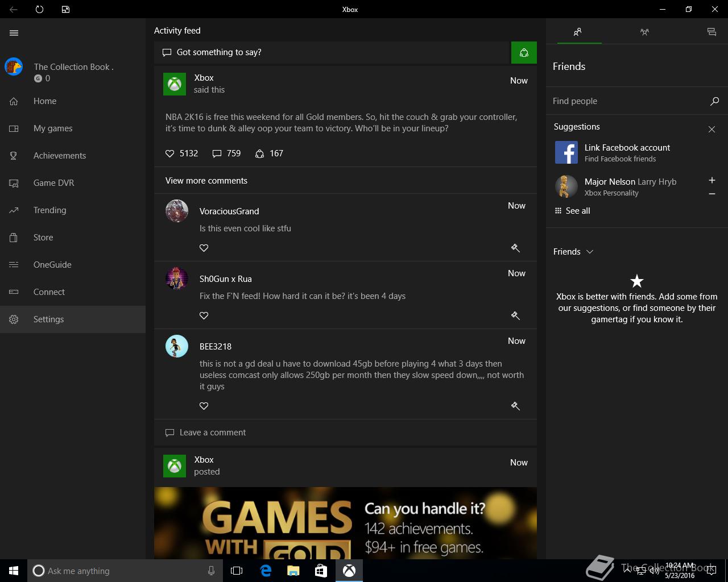Click Find people search field
This screenshot has width=728, height=582.
[627, 101]
